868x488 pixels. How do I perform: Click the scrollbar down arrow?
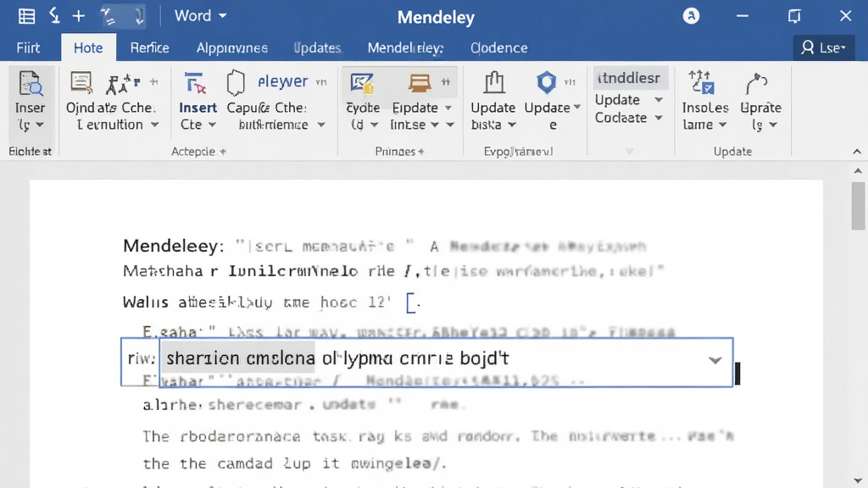(x=858, y=480)
